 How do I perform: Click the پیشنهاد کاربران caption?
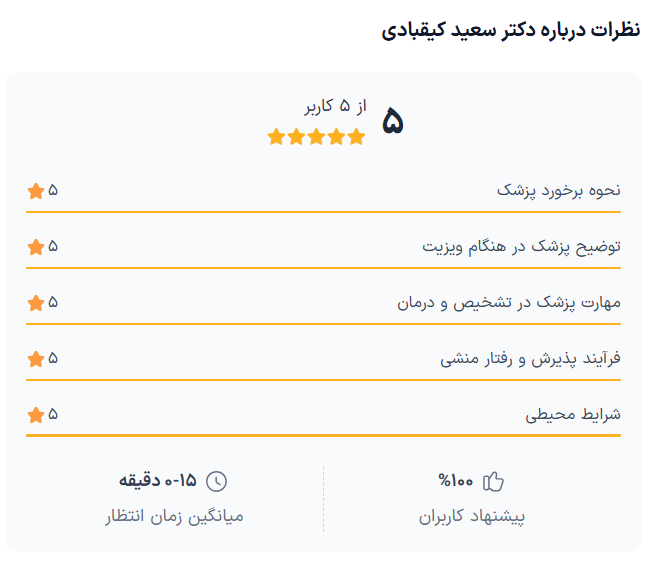(472, 517)
